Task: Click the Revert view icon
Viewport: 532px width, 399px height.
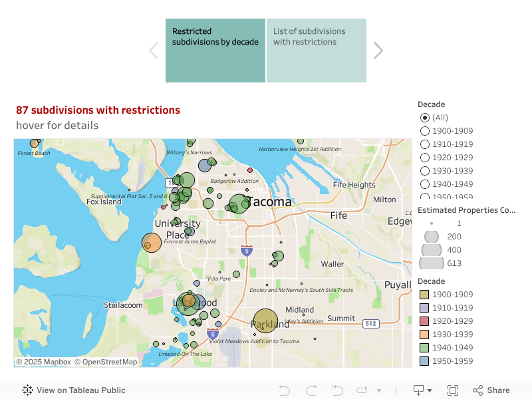Action: point(337,390)
